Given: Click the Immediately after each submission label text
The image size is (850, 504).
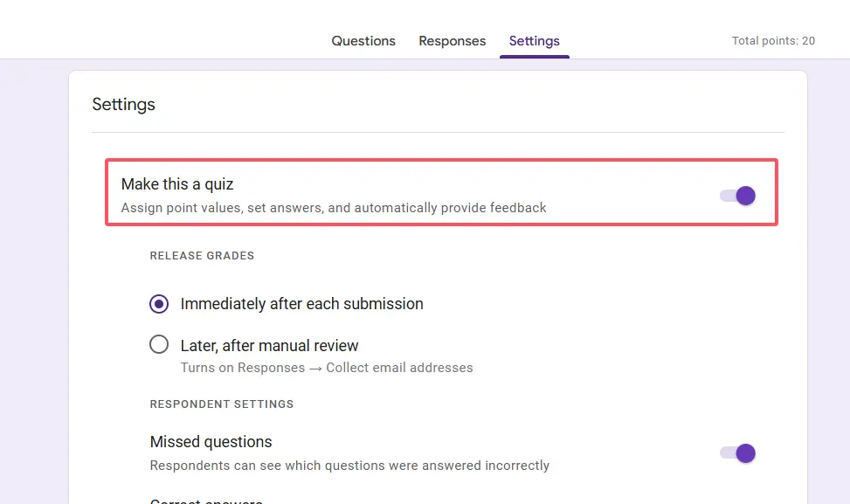Looking at the screenshot, I should coord(301,304).
